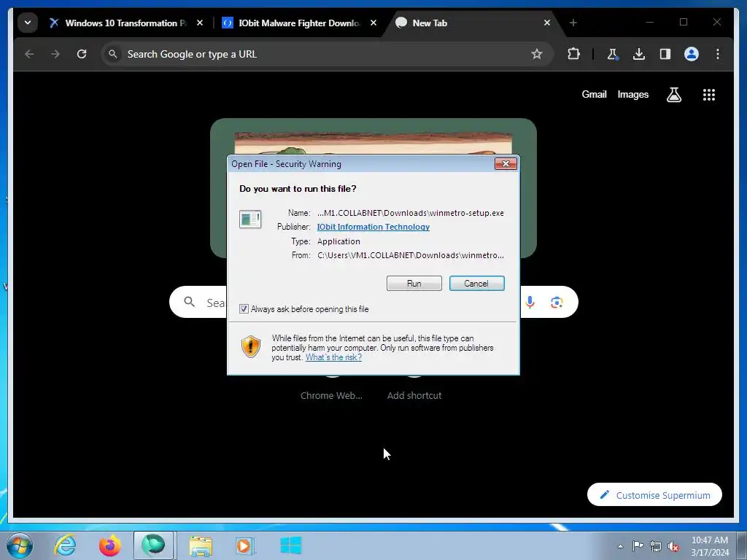The width and height of the screenshot is (747, 560).
Task: Click the flask icon next to Images
Action: 673,95
